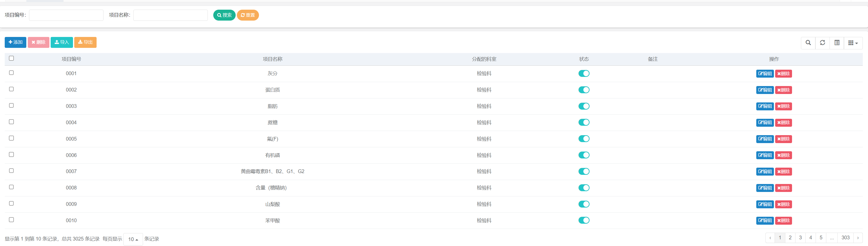The height and width of the screenshot is (246, 868).
Task: Go to pagination page 4
Action: pos(811,238)
